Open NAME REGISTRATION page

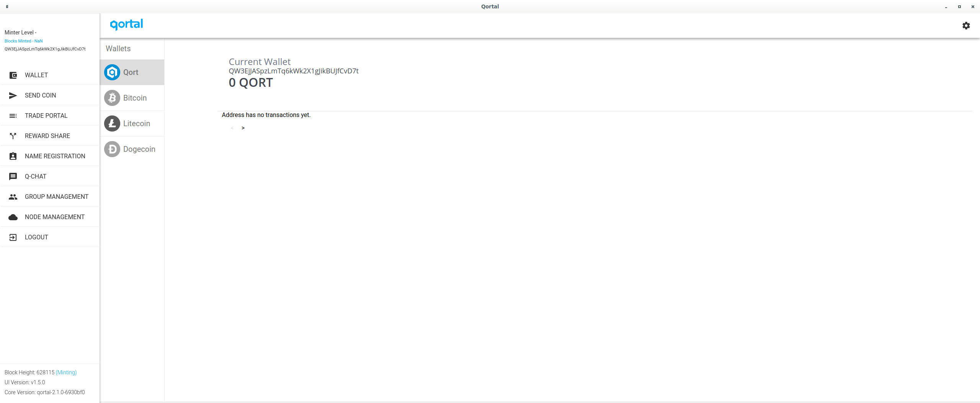pos(50,156)
